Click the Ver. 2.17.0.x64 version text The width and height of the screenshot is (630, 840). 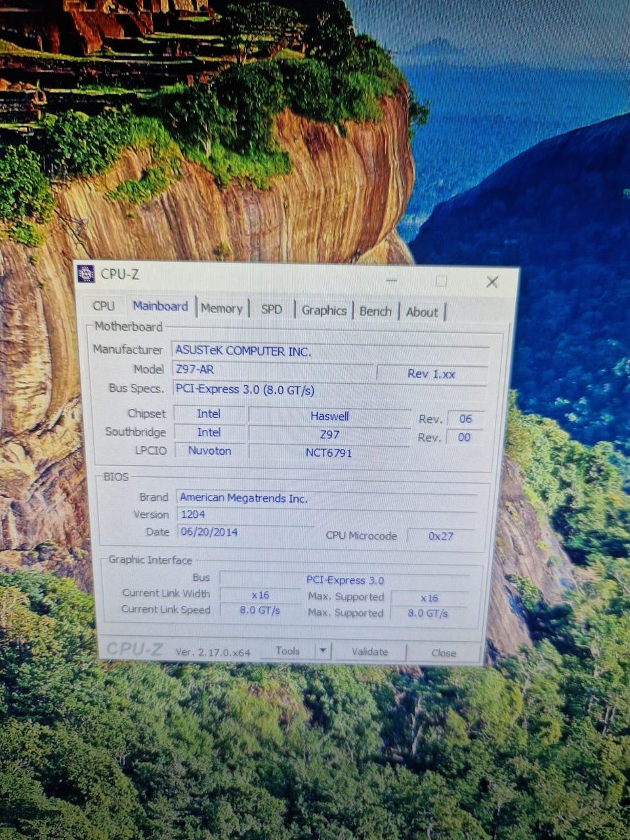pyautogui.click(x=213, y=652)
